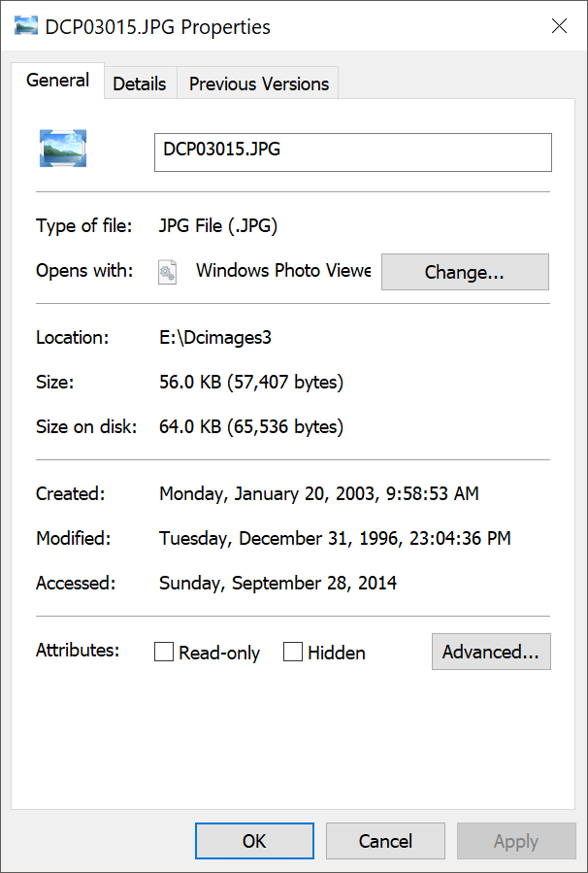Click inside the DCP03015.JPG filename field
Viewport: 588px width, 873px height.
pos(352,151)
